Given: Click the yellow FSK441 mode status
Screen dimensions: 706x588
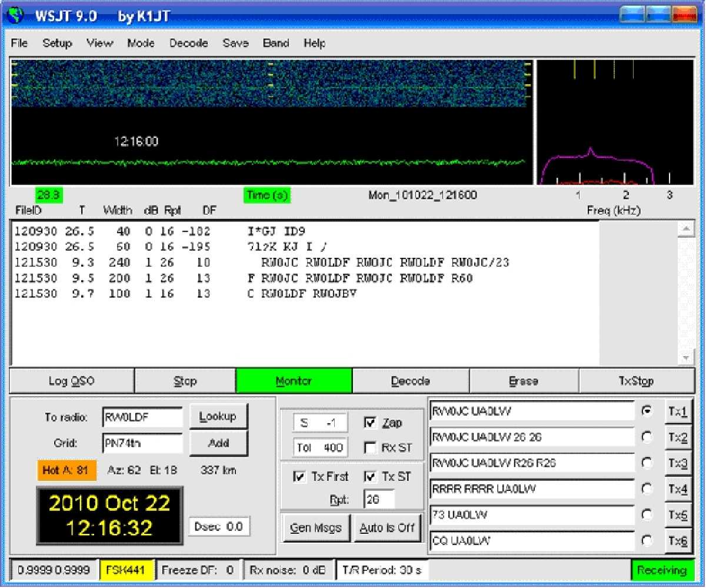Looking at the screenshot, I should click(x=126, y=570).
